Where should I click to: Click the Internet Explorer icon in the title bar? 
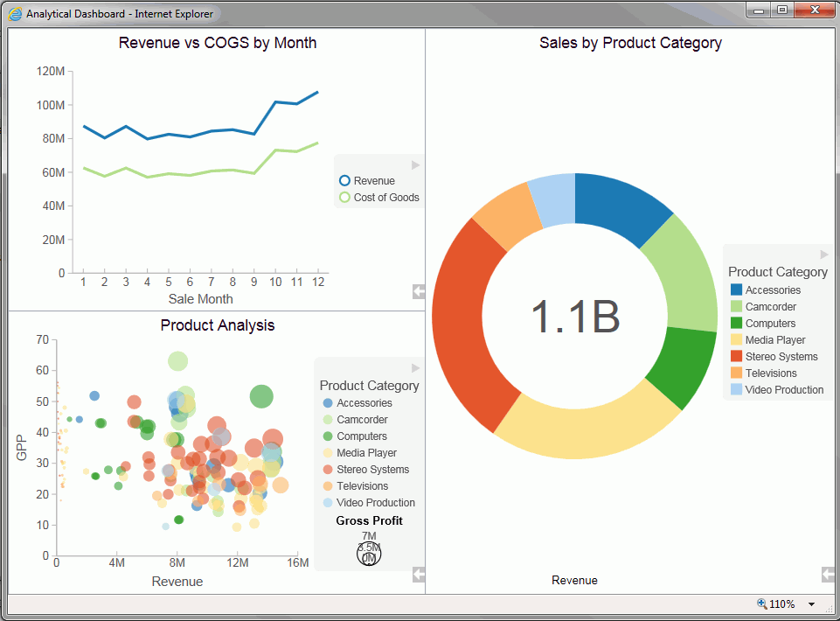coord(13,13)
